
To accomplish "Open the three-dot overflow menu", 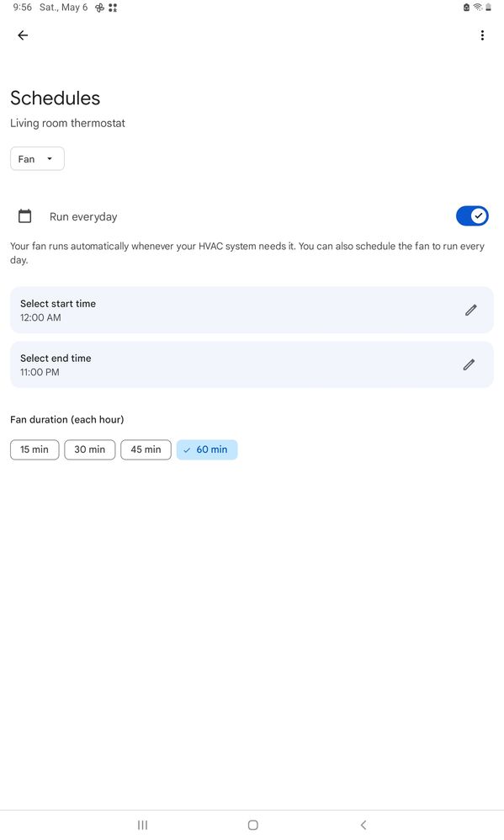I will pyautogui.click(x=483, y=35).
